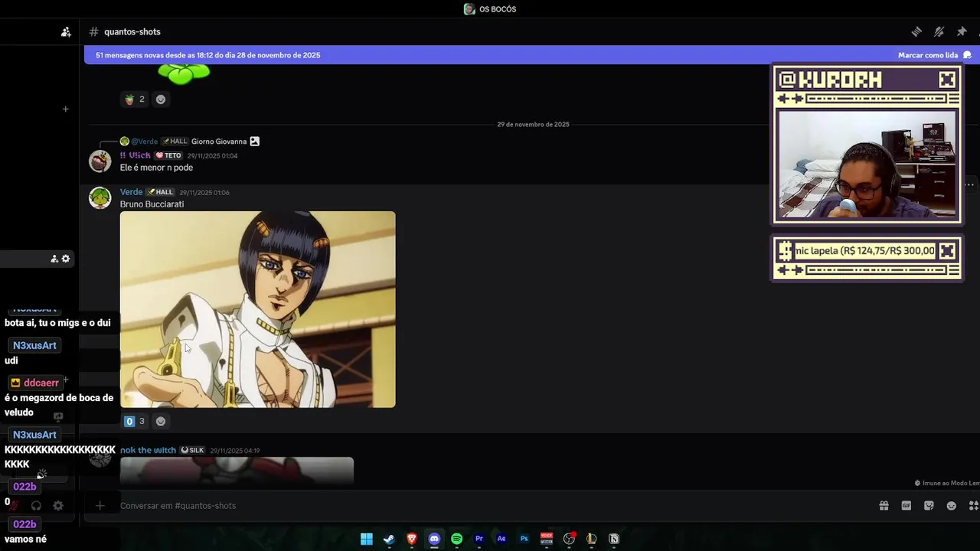This screenshot has width=980, height=551.
Task: Toggle microphone mute in user panel
Action: [13, 506]
